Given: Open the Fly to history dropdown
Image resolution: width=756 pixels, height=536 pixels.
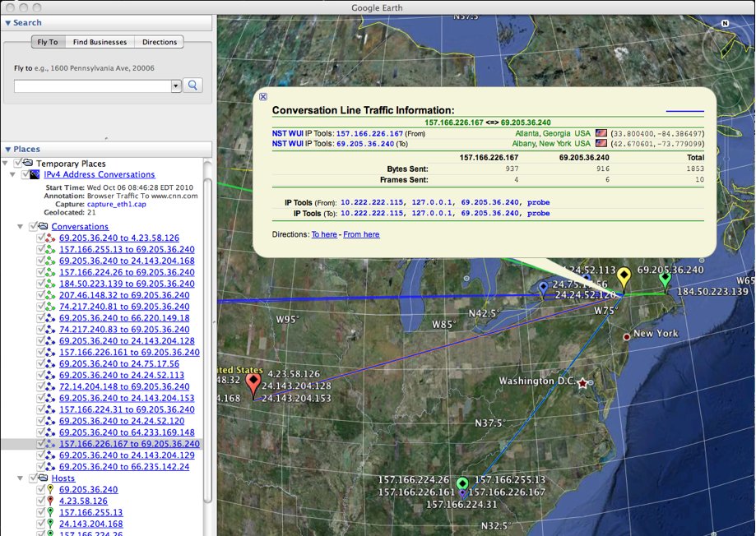Looking at the screenshot, I should (176, 85).
